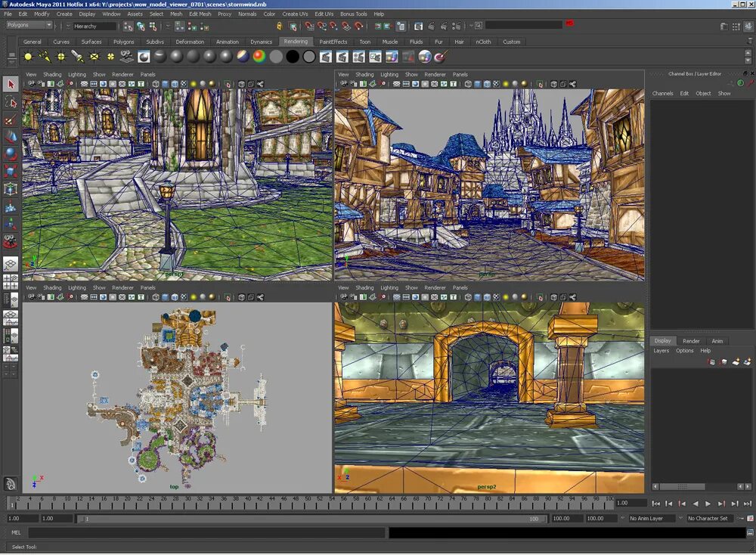The width and height of the screenshot is (756, 555).
Task: Choose the Paint Selection brush tool
Action: 11,119
